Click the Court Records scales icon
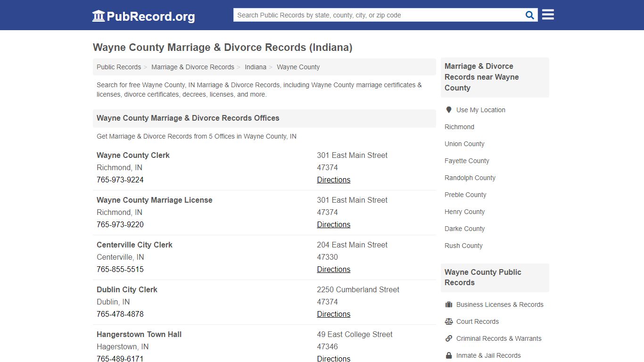Viewport: 644px width, 362px height. [x=449, y=321]
